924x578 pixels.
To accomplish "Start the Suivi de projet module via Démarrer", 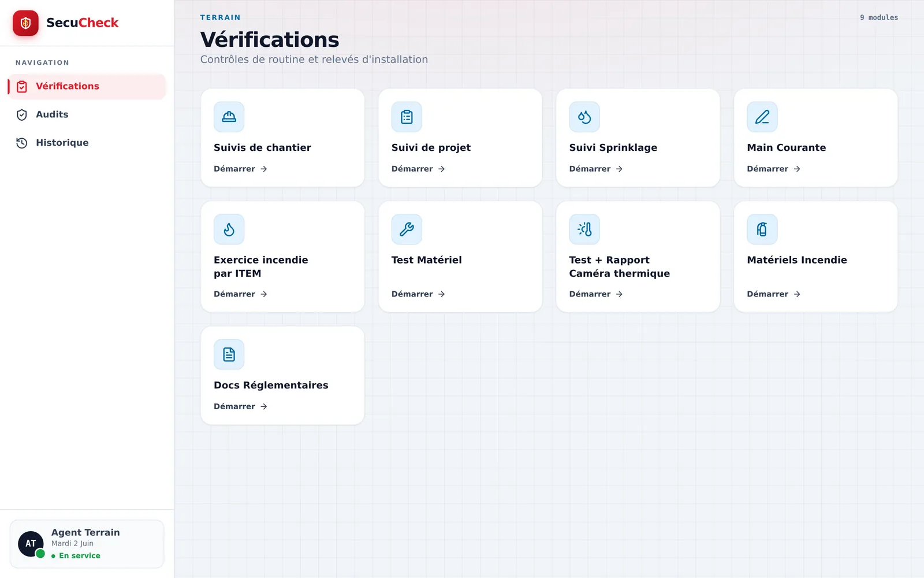I will pyautogui.click(x=418, y=169).
